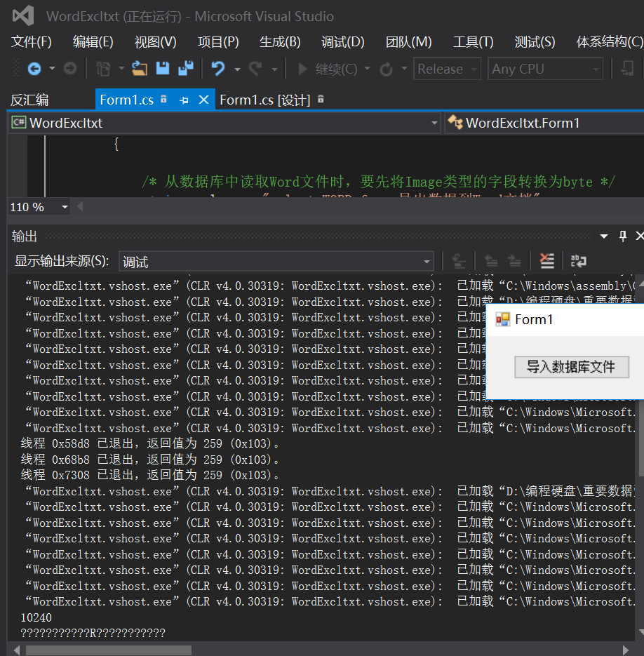Open the 调试(D) menu
644x656 pixels.
click(343, 41)
